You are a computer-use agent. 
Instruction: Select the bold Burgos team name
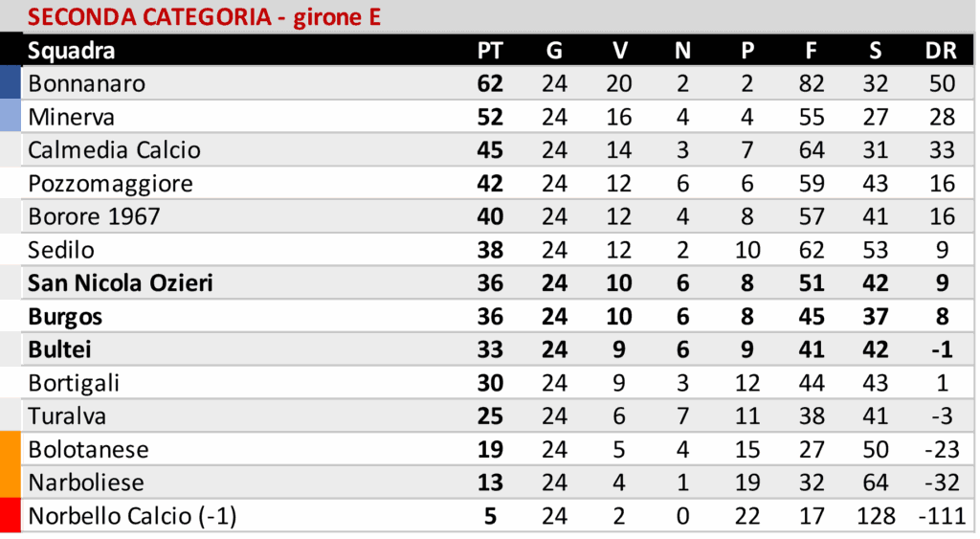pyautogui.click(x=65, y=317)
